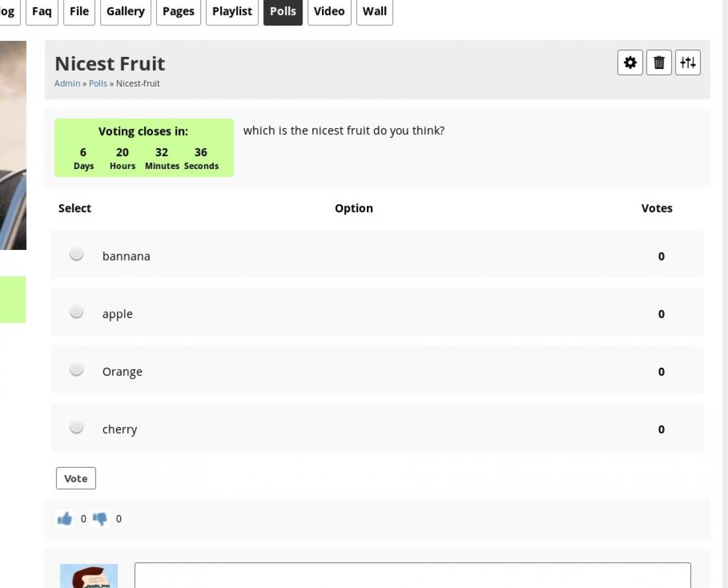Click the '20 Hours' countdown value
The height and width of the screenshot is (588, 728).
coord(122,158)
